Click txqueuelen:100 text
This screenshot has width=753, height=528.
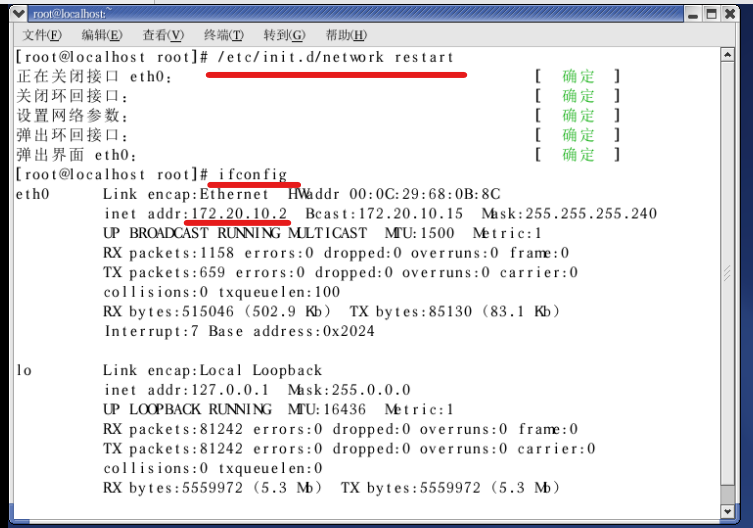pyautogui.click(x=279, y=292)
